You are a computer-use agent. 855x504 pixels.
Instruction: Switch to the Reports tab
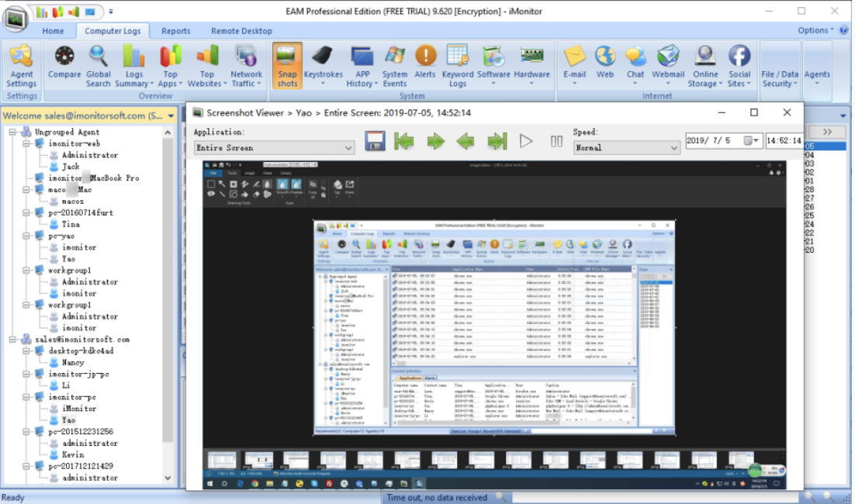(x=175, y=31)
